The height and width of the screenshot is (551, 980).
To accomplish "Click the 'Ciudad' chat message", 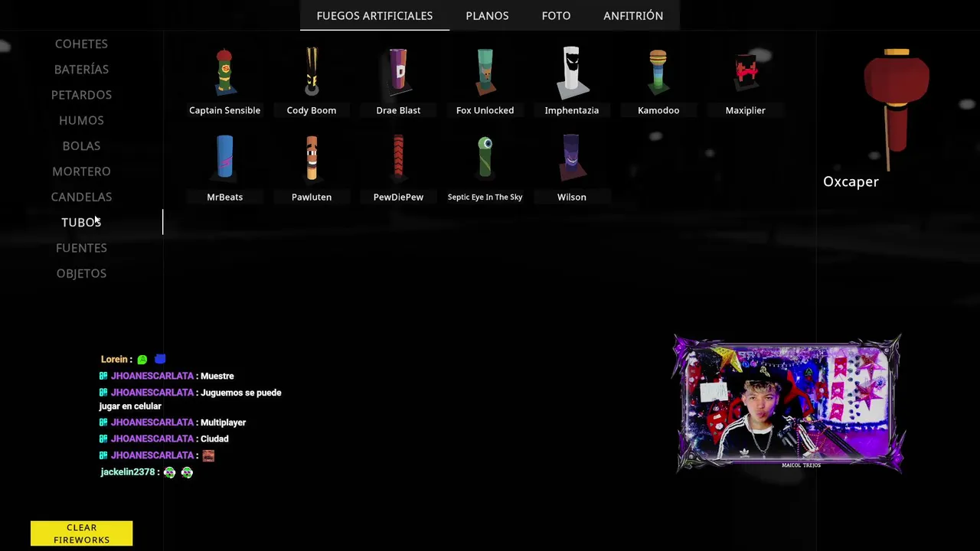I will 214,439.
